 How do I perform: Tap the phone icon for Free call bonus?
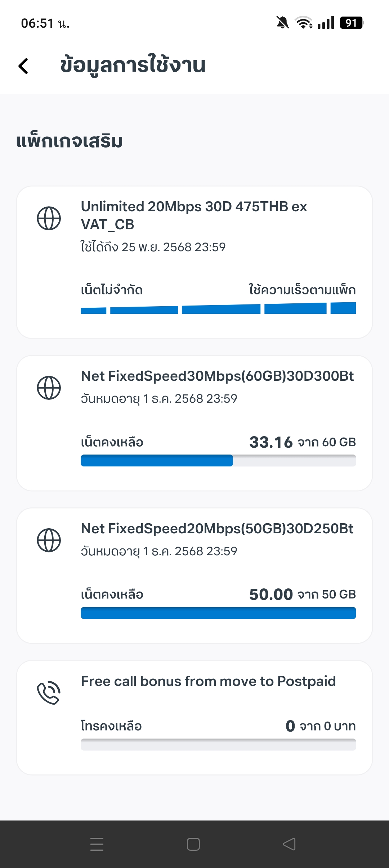pyautogui.click(x=49, y=692)
